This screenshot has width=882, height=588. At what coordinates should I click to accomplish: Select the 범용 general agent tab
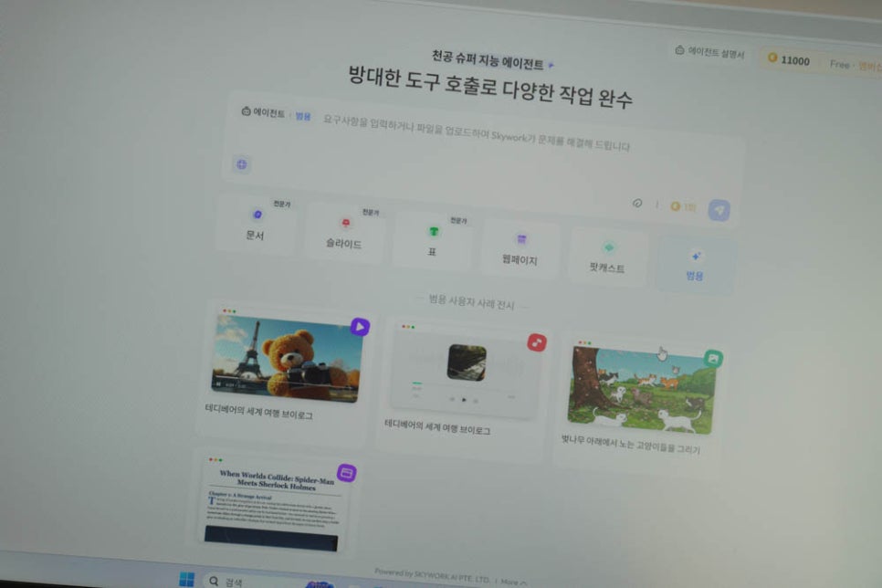[695, 266]
